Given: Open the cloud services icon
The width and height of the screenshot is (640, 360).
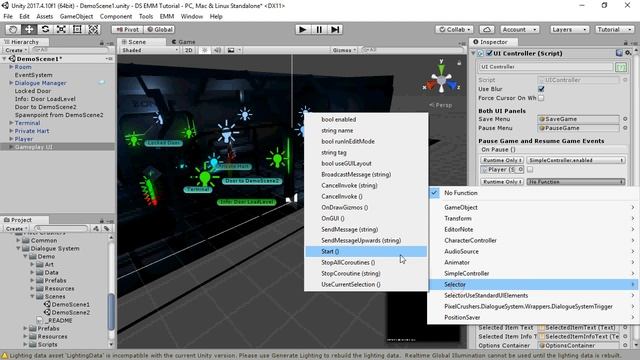Looking at the screenshot, I should coord(487,29).
